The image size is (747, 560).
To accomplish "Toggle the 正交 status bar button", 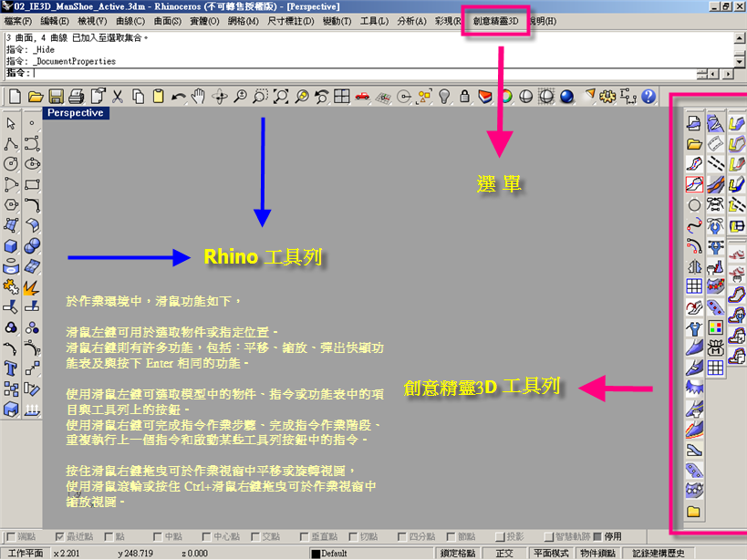I will [504, 554].
